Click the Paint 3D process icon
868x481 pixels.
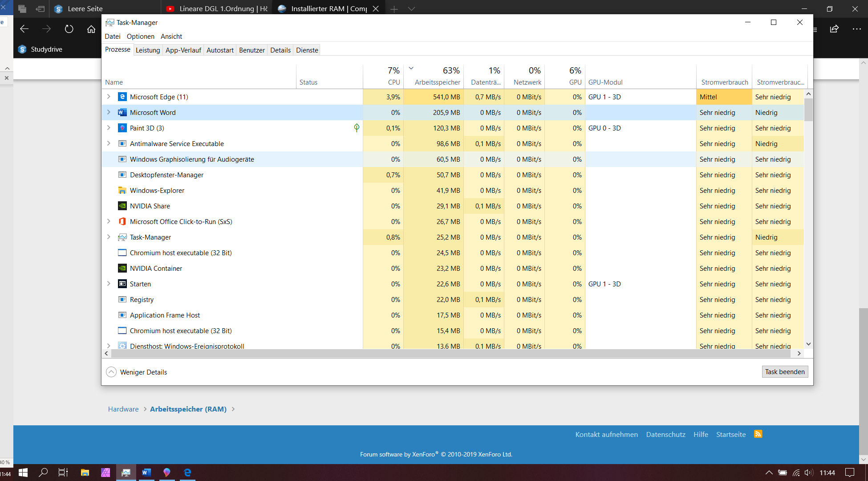click(122, 128)
